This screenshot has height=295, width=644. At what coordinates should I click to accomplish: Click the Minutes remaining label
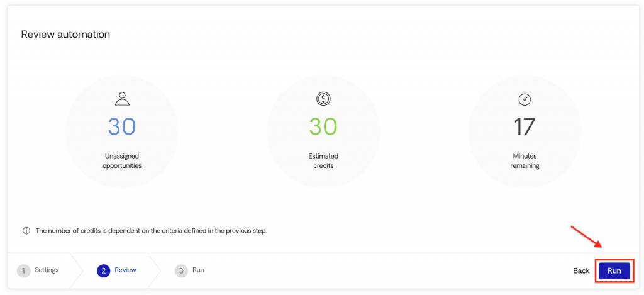(x=525, y=161)
